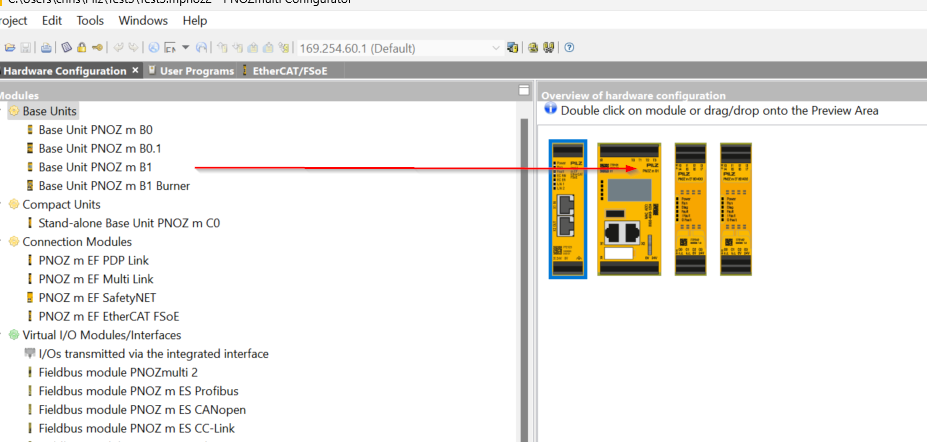Open the Windows menu
Image resolution: width=927 pixels, height=442 pixels.
tap(143, 21)
